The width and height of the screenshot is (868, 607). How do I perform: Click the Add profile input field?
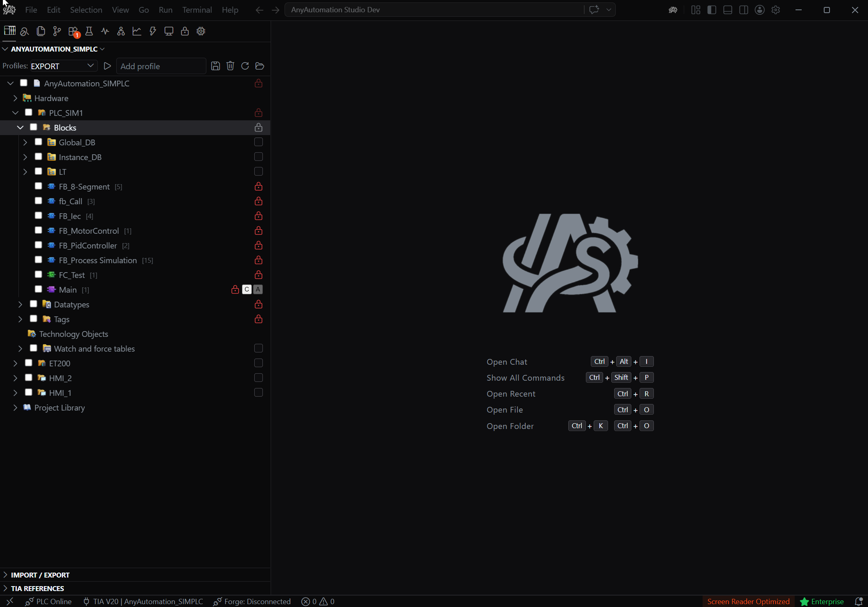click(x=161, y=66)
